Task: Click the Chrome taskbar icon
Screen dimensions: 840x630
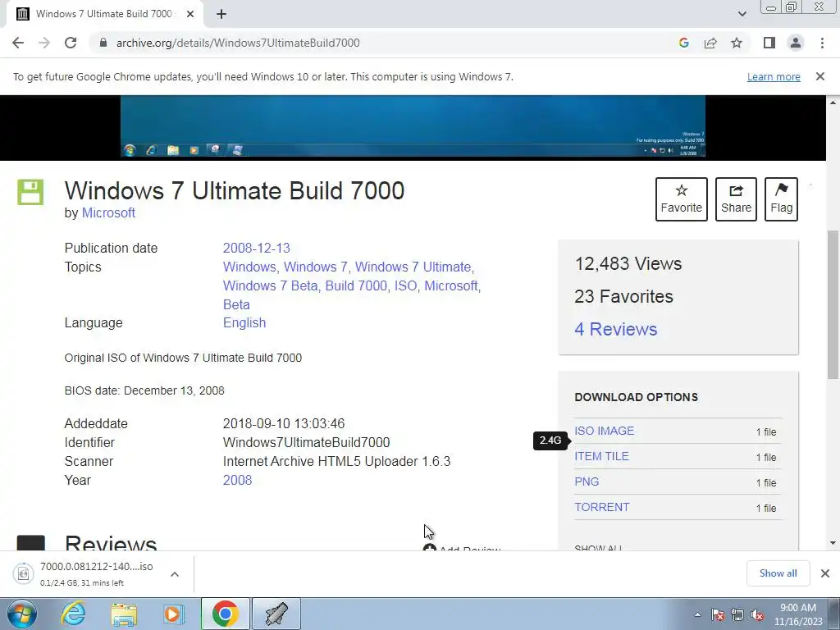Action: (225, 614)
